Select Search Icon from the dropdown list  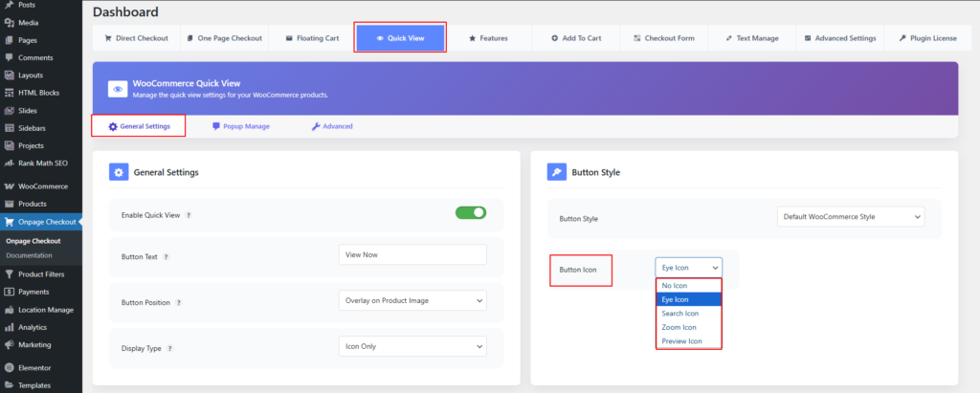tap(680, 314)
